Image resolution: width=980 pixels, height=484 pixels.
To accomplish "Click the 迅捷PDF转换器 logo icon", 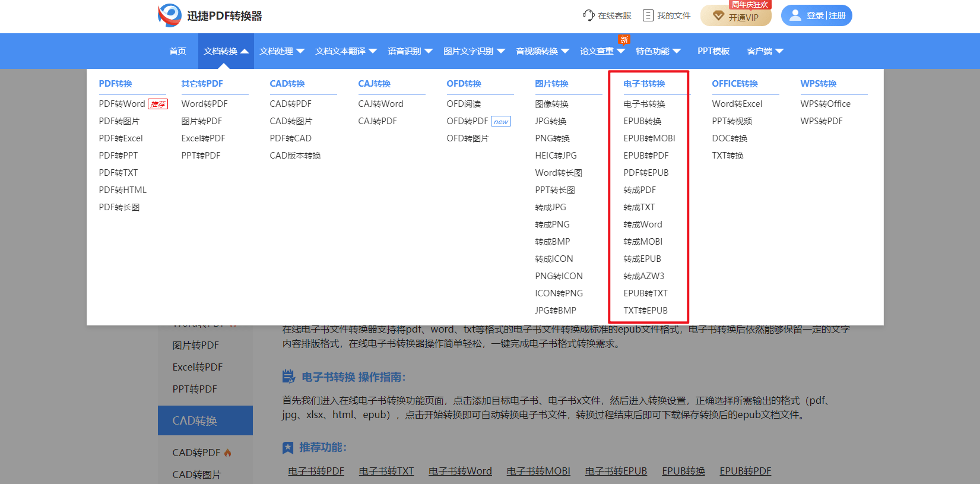I will pos(170,15).
